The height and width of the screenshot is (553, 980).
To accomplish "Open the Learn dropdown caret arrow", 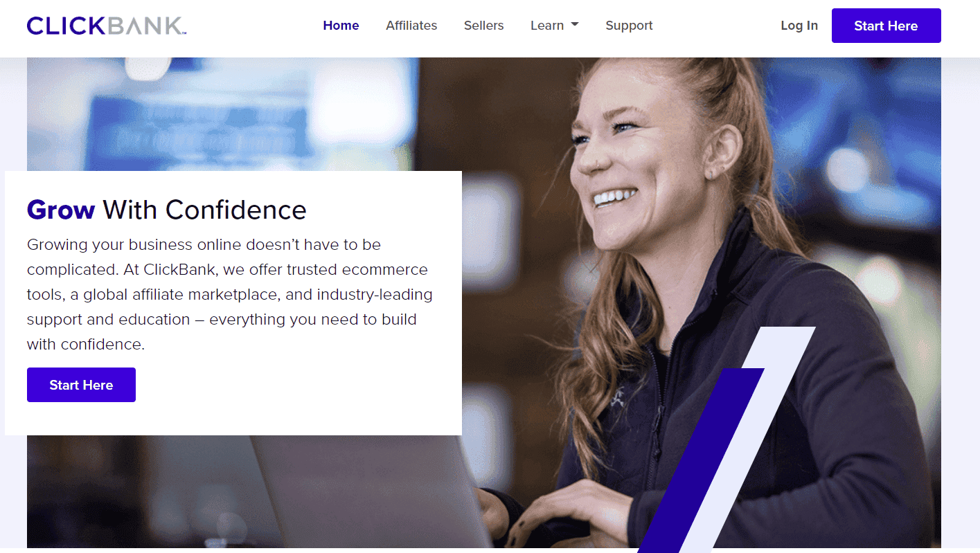I will 575,26.
